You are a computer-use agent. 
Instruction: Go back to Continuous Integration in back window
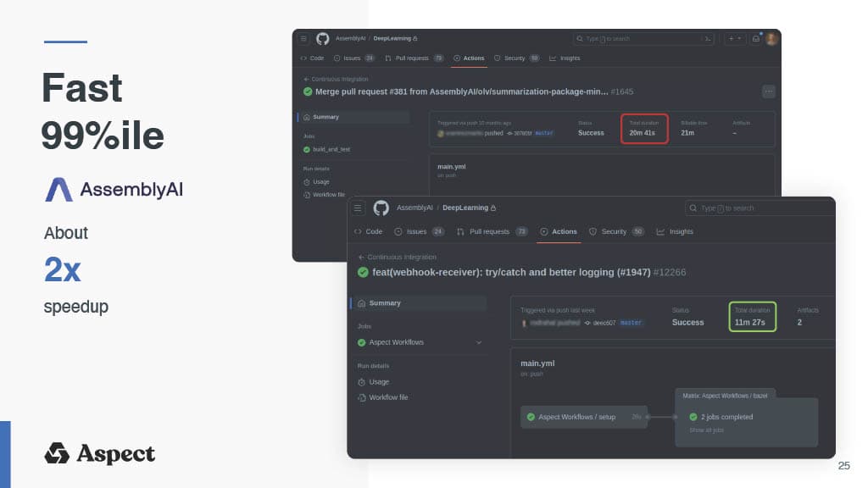(x=336, y=79)
